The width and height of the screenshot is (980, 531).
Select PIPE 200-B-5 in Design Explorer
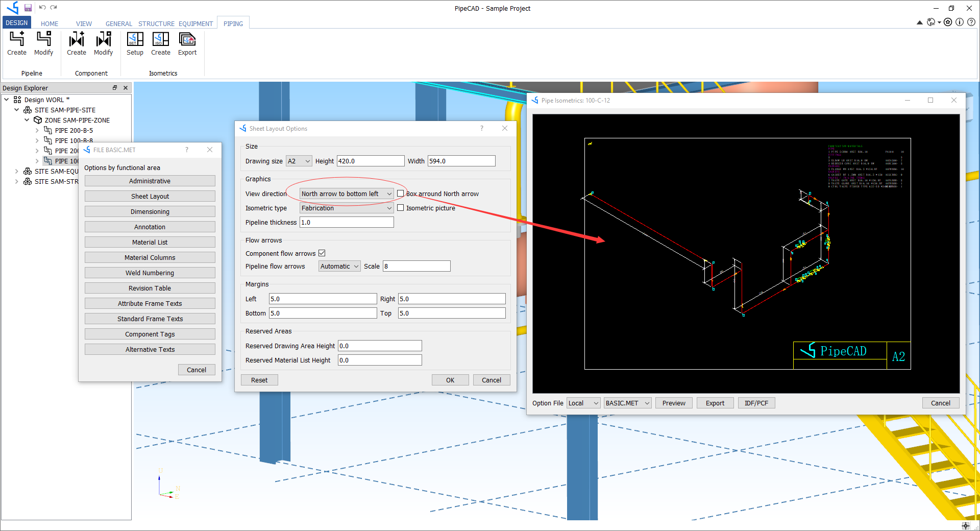73,131
